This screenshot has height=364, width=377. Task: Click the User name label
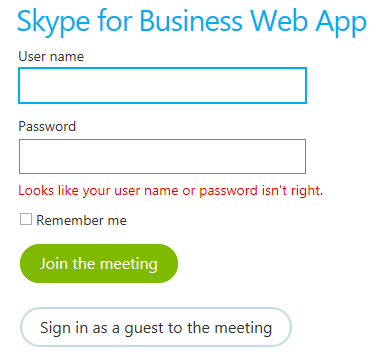point(51,56)
